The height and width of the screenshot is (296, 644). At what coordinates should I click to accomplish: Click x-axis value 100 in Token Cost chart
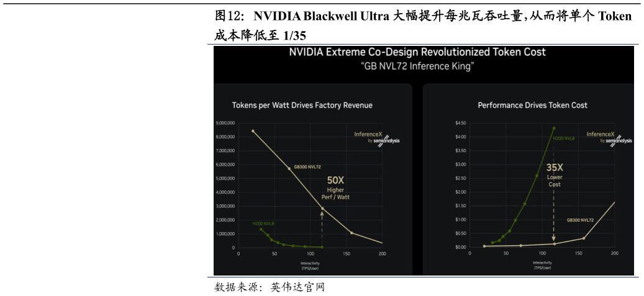click(542, 254)
